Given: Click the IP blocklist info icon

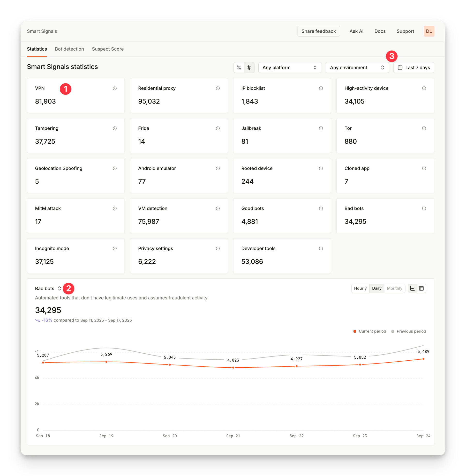Looking at the screenshot, I should (321, 88).
